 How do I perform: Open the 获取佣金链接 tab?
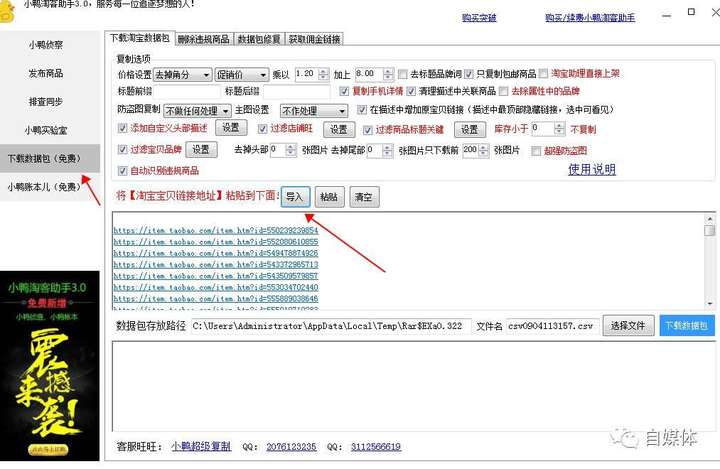click(315, 39)
